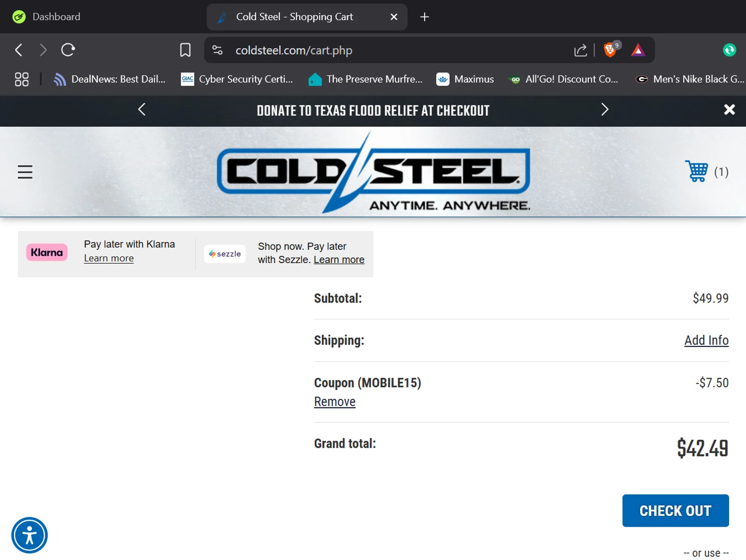Viewport: 746px width, 560px height.
Task: Close the Cold Steel Shopping Cart tab
Action: click(x=394, y=17)
